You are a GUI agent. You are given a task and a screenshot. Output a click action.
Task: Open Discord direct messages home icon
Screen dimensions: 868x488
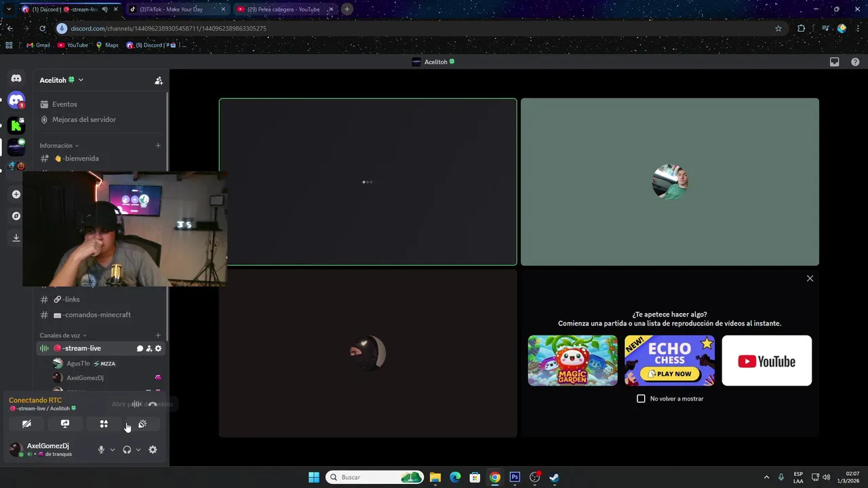click(16, 79)
